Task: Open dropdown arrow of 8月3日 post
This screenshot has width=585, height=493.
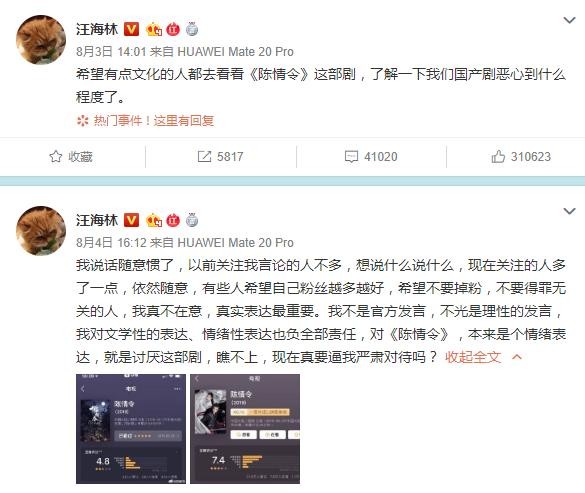Action: (x=569, y=20)
